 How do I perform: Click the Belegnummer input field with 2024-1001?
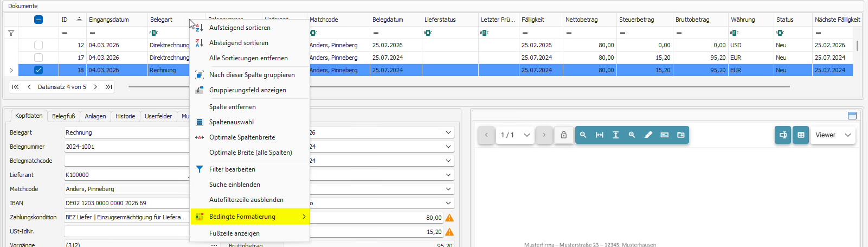pyautogui.click(x=126, y=147)
